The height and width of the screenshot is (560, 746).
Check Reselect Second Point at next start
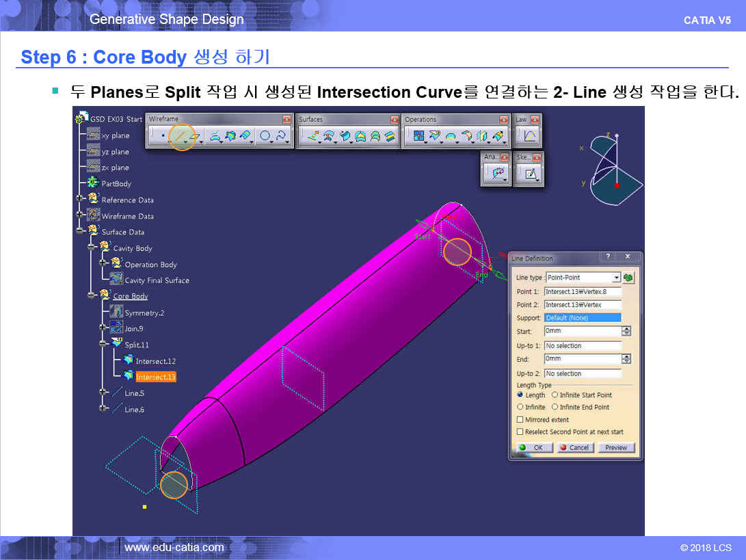tap(520, 432)
